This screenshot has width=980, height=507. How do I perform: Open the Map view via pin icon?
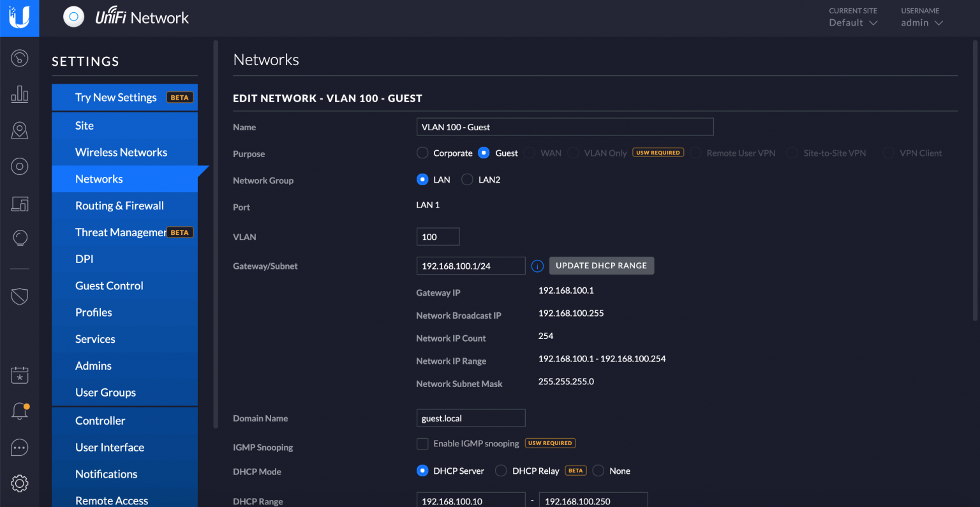(x=19, y=130)
